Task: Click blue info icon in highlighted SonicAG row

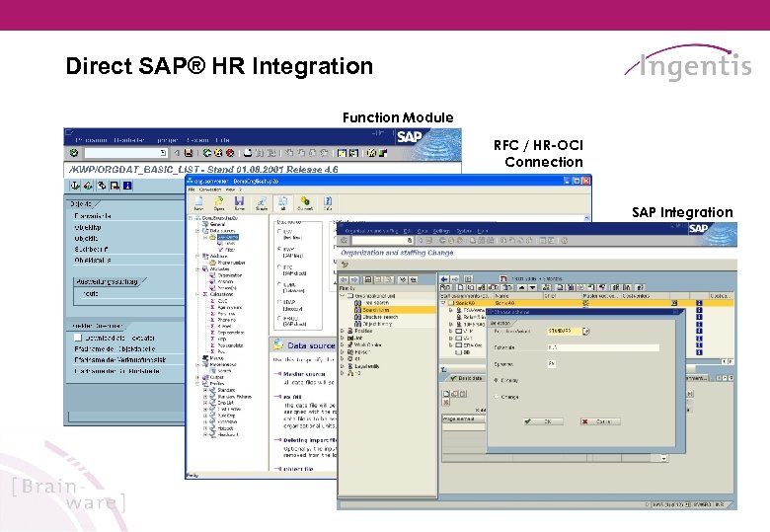Action: click(x=699, y=303)
